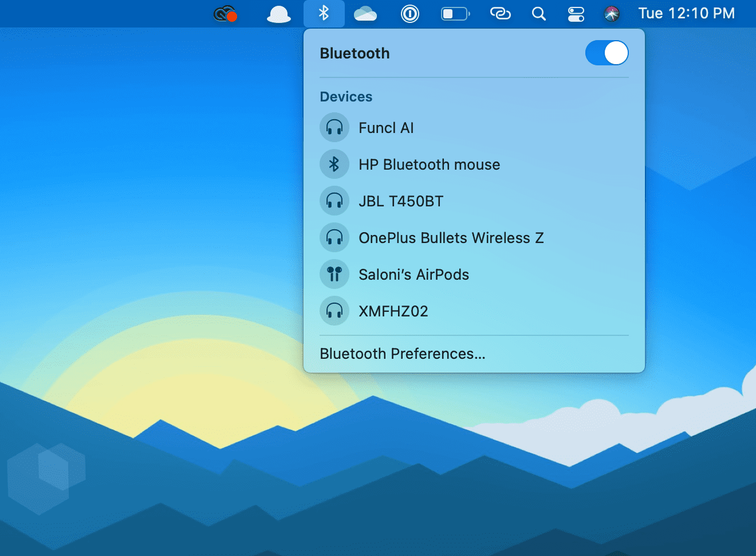Open Spotlight search magnifier icon
Viewport: 756px width, 556px height.
click(538, 14)
